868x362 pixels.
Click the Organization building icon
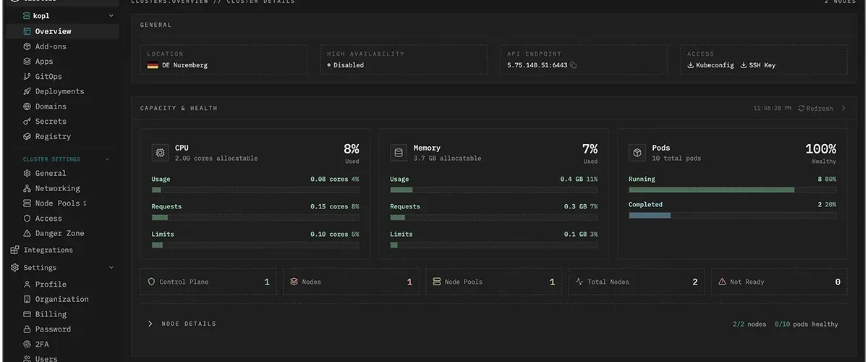(27, 299)
